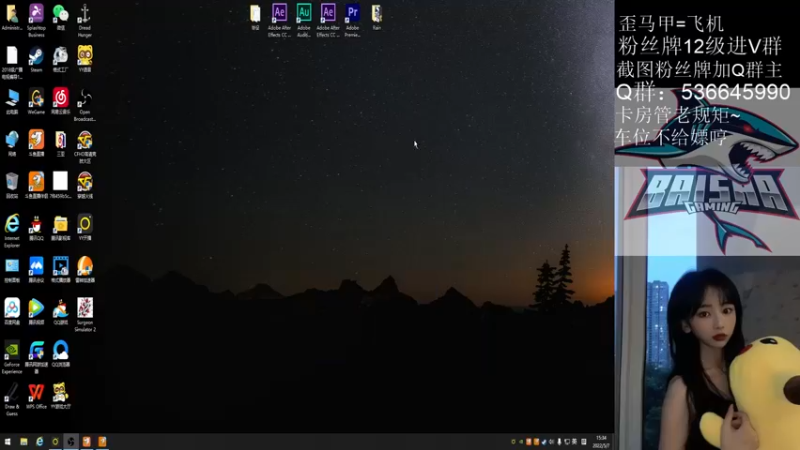This screenshot has width=800, height=450.
Task: Launch the Tencent Video shortcut
Action: click(x=36, y=312)
